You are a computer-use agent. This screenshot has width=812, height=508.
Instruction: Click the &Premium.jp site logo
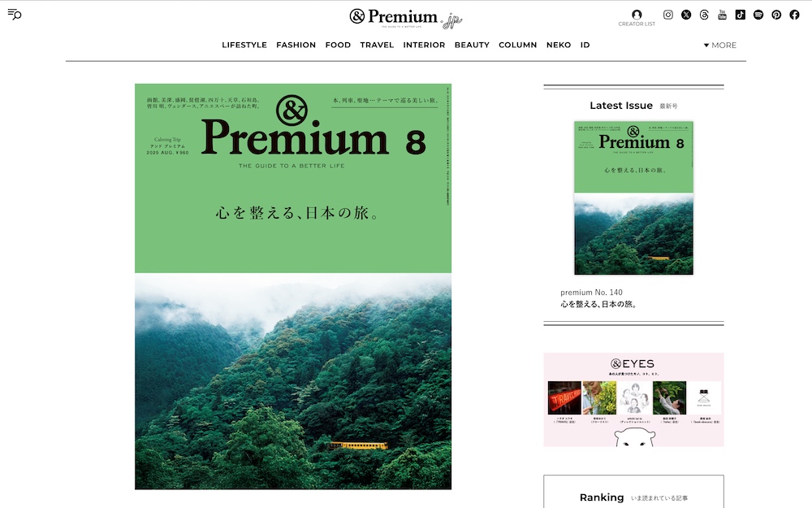tap(406, 19)
